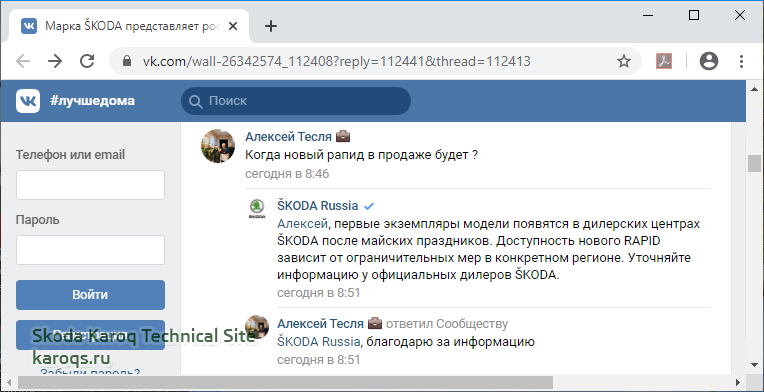Minimize the Chrome window
Viewport: 764px width, 392px height.
tap(648, 16)
